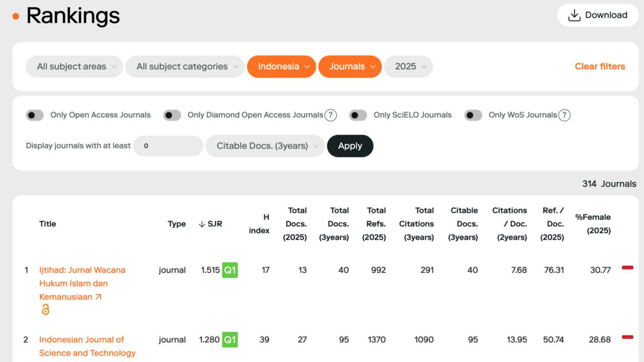
Task: Turn on Only WoS Journals toggle
Action: pyautogui.click(x=473, y=115)
